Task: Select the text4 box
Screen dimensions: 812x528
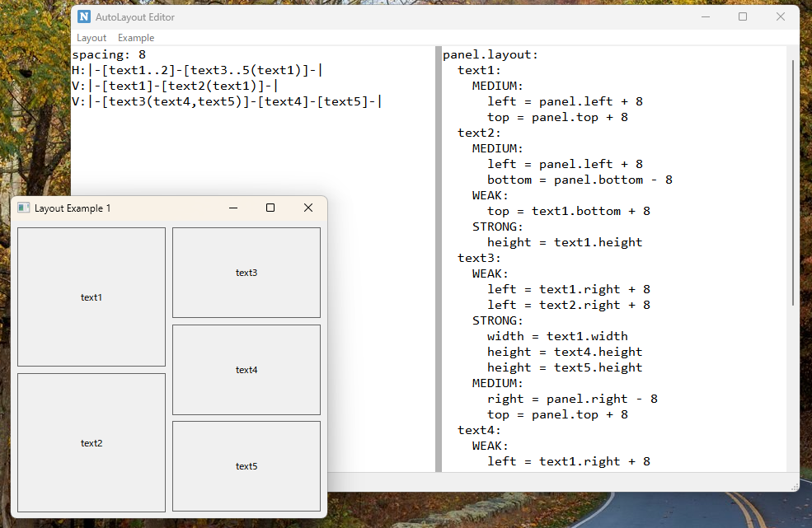Action: pos(246,370)
